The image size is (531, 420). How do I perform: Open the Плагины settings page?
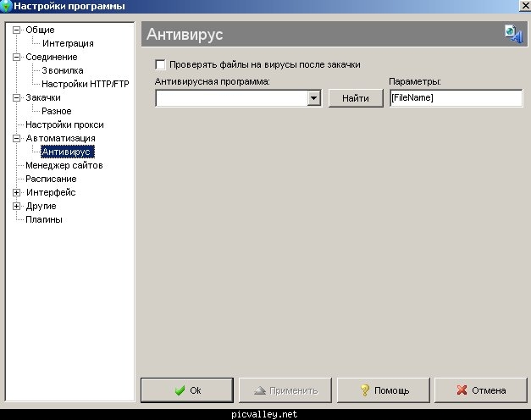click(44, 219)
